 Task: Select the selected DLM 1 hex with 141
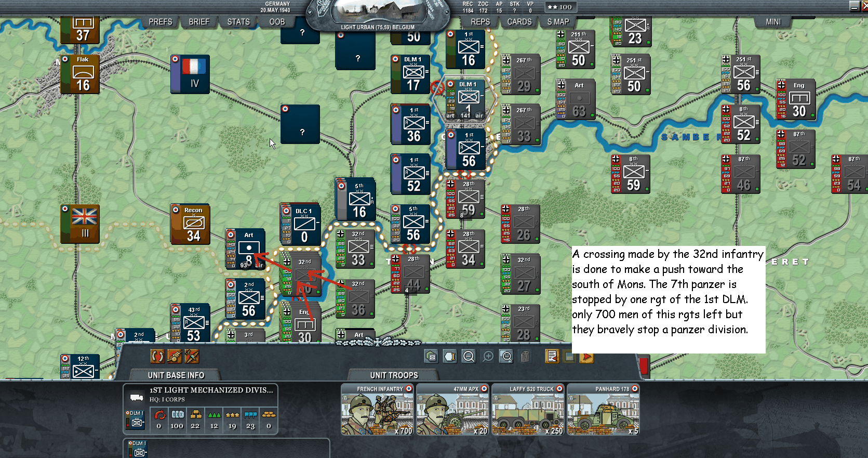pyautogui.click(x=465, y=99)
